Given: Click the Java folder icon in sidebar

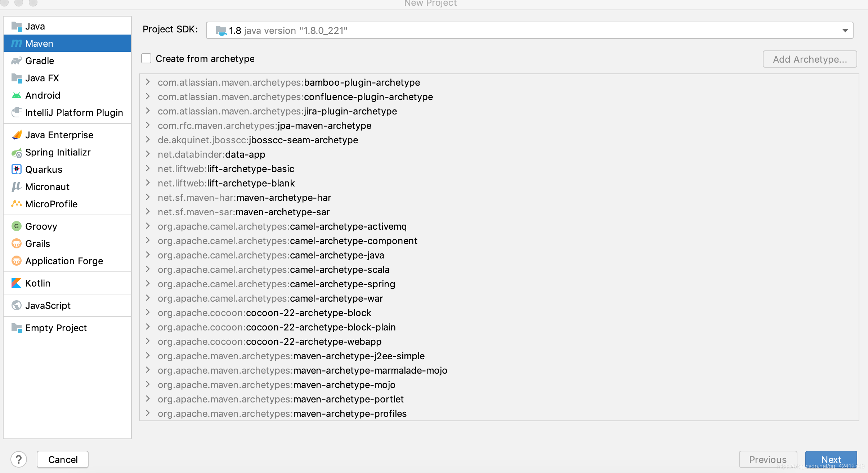Looking at the screenshot, I should click(17, 26).
